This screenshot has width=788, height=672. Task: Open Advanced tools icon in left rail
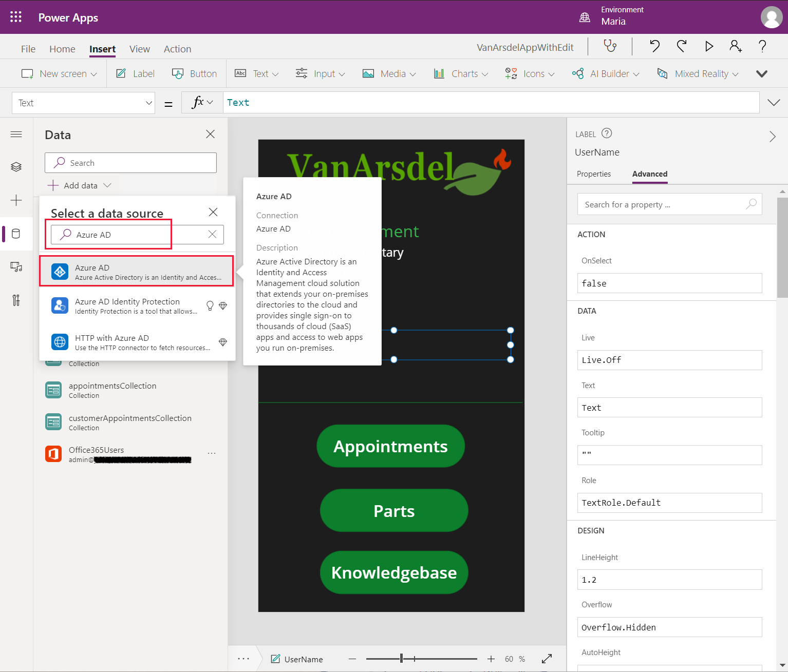click(x=16, y=300)
